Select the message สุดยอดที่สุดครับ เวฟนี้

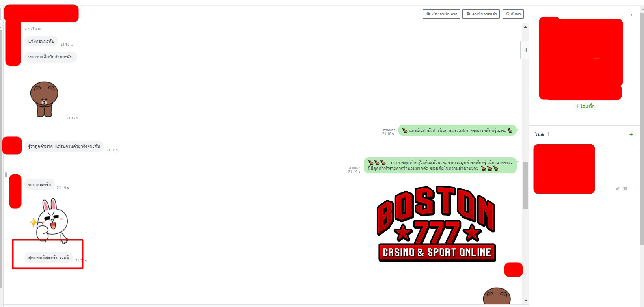coord(49,257)
